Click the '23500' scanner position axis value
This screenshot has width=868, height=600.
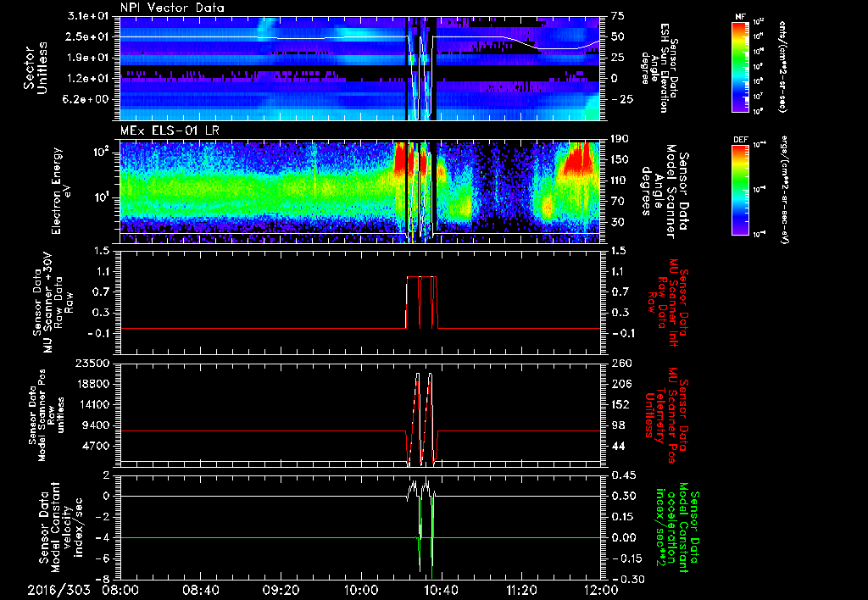click(92, 364)
